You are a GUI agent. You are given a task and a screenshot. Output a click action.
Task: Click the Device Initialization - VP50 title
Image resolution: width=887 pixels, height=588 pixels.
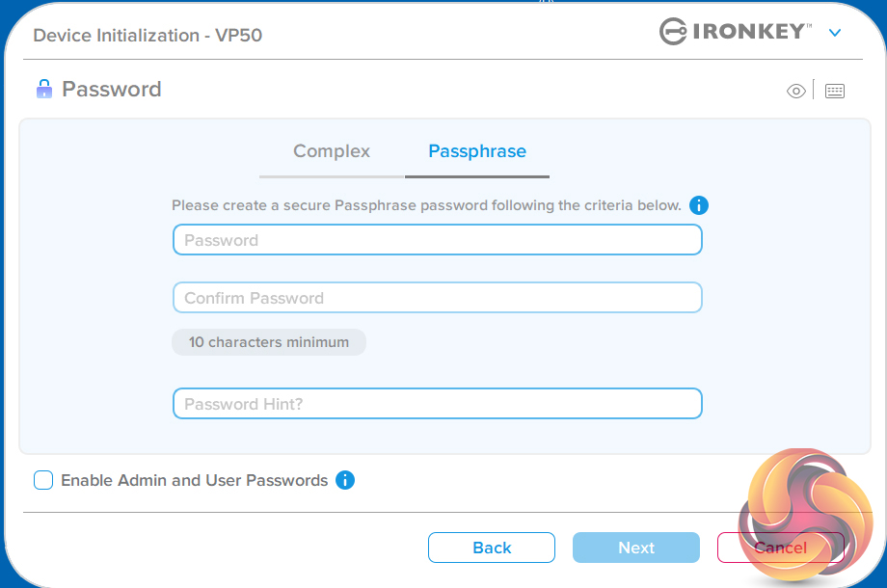148,36
